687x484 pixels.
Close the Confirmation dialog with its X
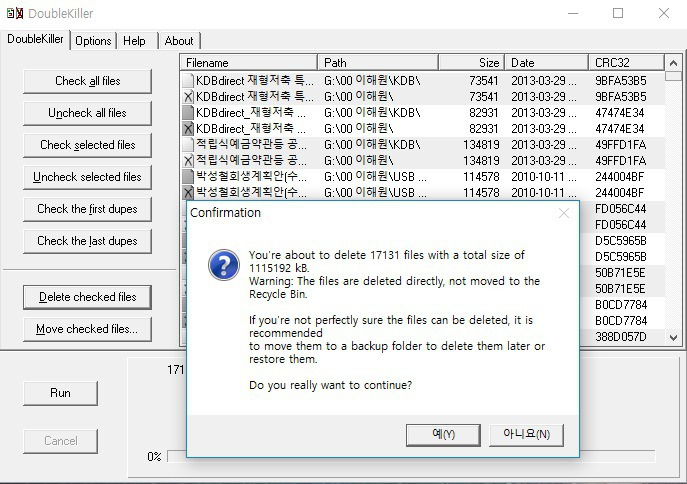pos(564,213)
